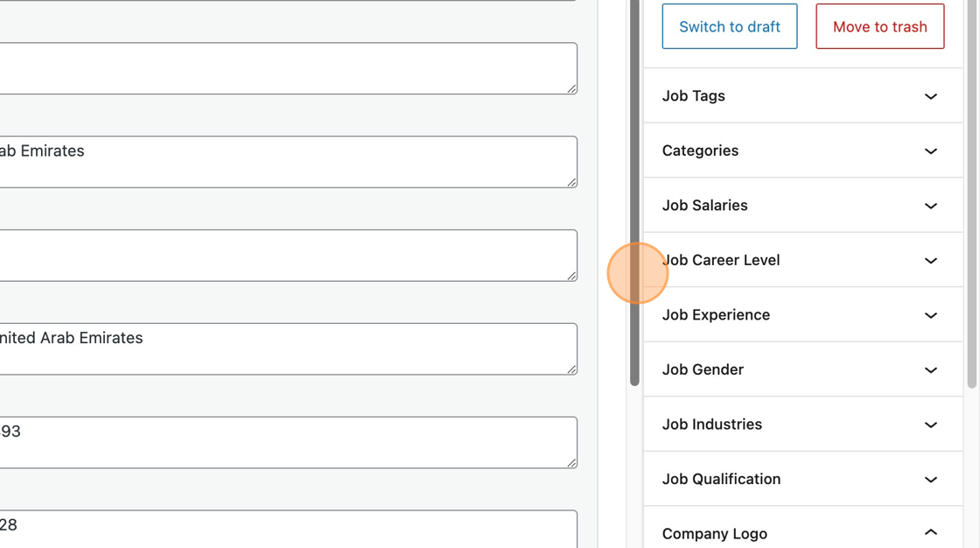Expand the Job Qualification section

click(x=802, y=479)
